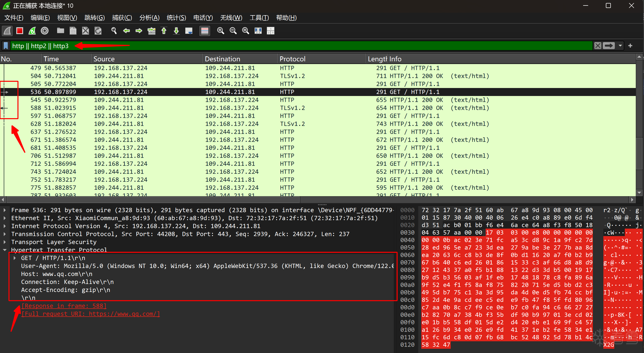The image size is (644, 353).
Task: Restart the current capture
Action: [32, 31]
